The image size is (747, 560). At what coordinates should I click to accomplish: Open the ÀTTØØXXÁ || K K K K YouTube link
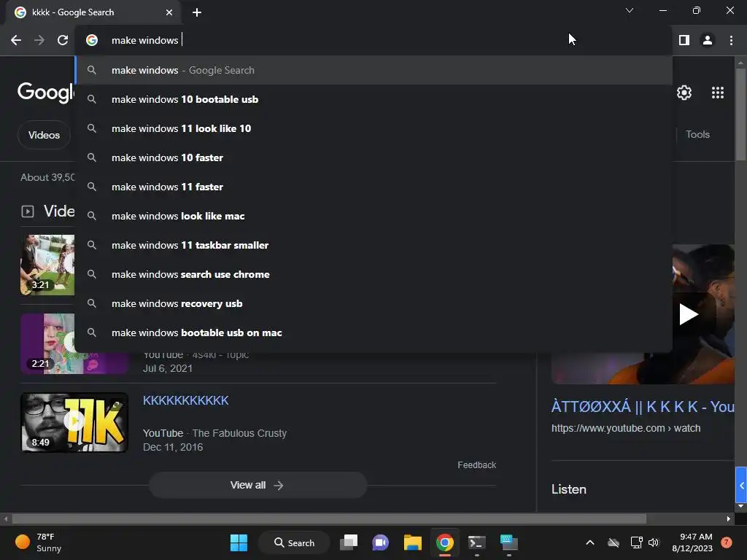click(643, 407)
